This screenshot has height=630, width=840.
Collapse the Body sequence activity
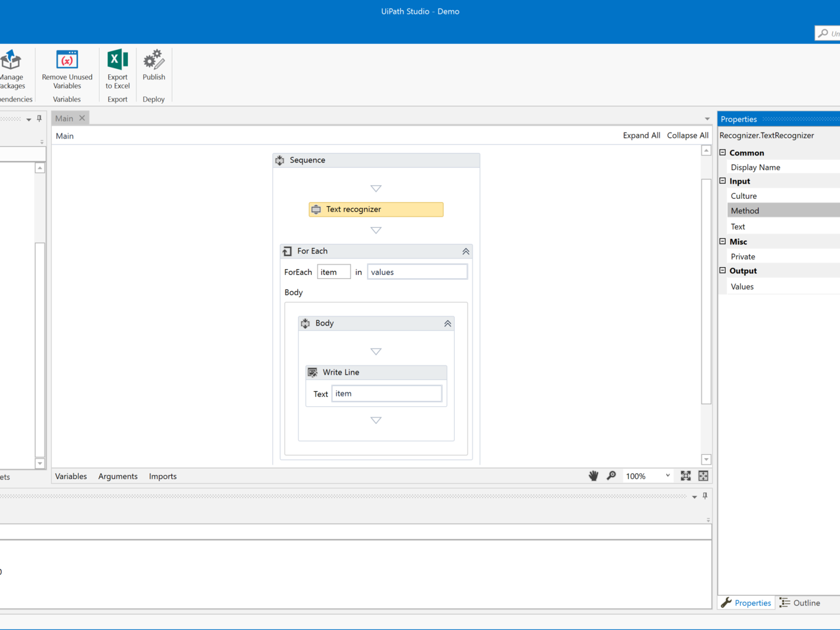448,324
